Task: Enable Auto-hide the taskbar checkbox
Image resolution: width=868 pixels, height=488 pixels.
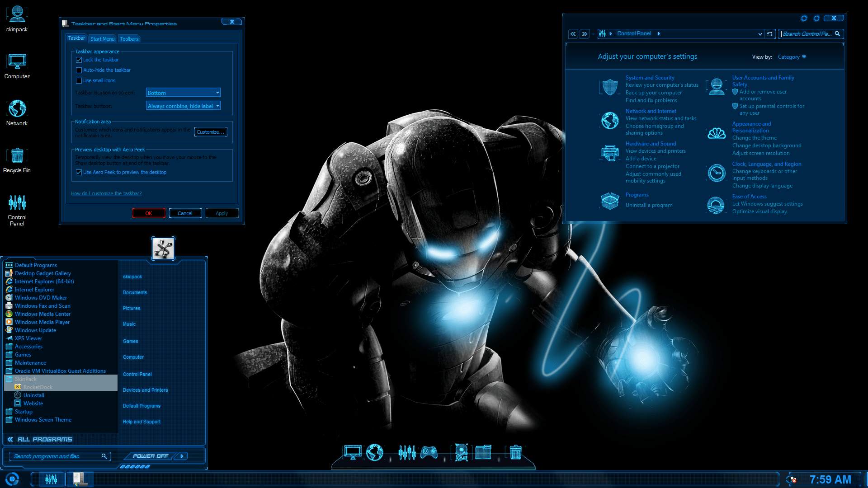Action: 79,70
